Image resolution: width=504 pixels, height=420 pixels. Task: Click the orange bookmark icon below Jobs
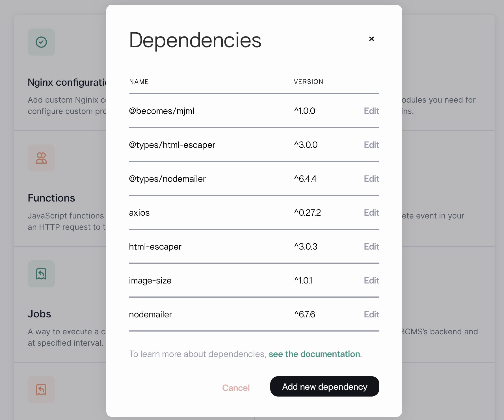point(41,390)
